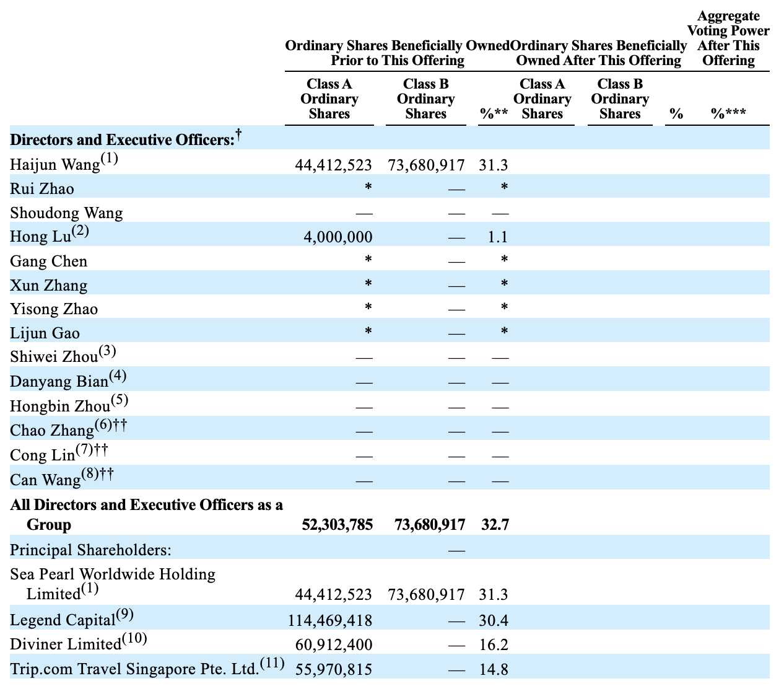Click the Legend Capital name
The width and height of the screenshot is (784, 699).
[63, 620]
